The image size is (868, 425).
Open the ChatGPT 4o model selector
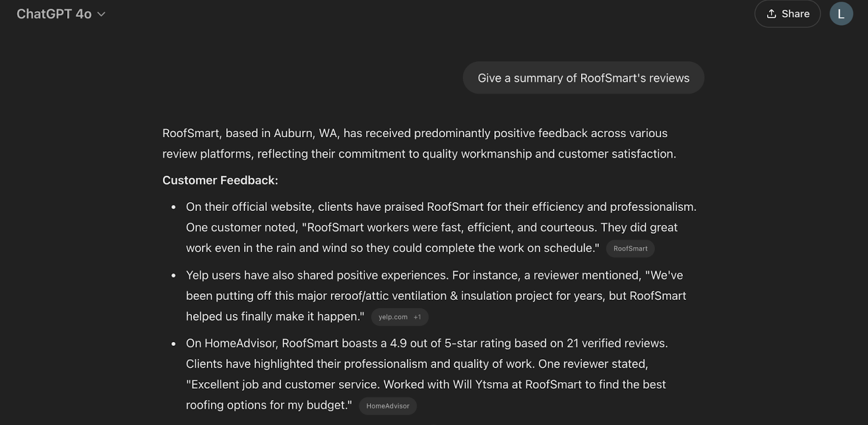(x=54, y=14)
